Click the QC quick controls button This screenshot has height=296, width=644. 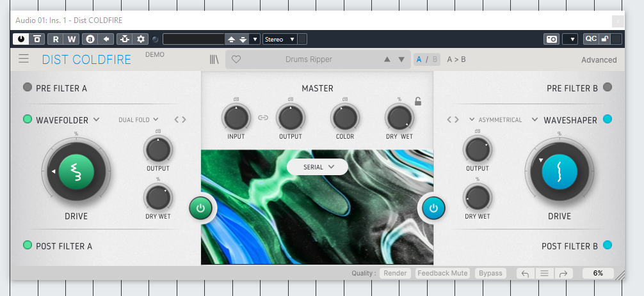tap(591, 39)
